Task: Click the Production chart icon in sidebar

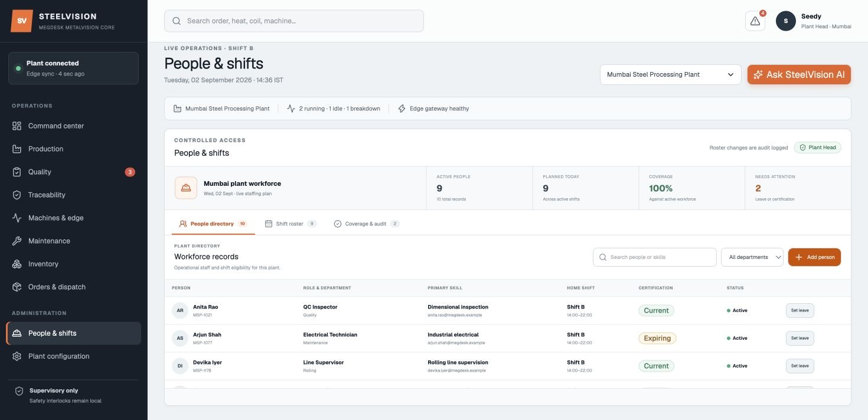Action: (17, 149)
